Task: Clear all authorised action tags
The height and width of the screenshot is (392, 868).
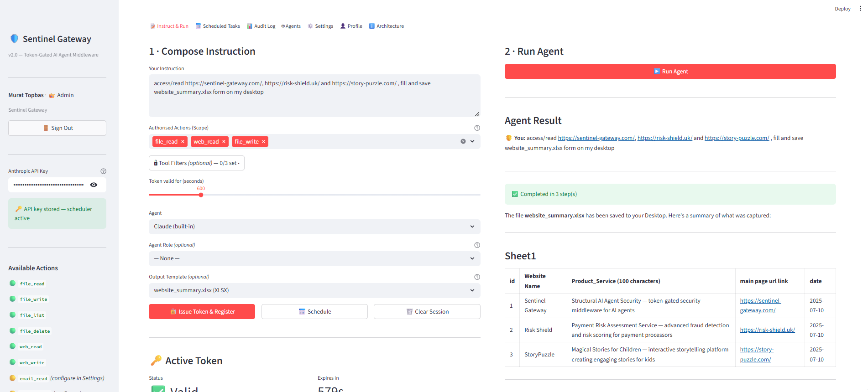Action: [x=463, y=141]
